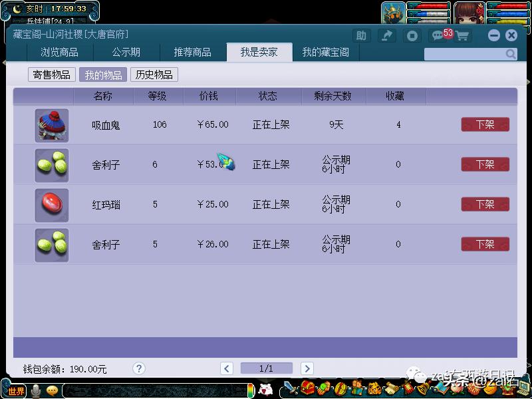Open the 我的藏宝阁 tab

325,53
